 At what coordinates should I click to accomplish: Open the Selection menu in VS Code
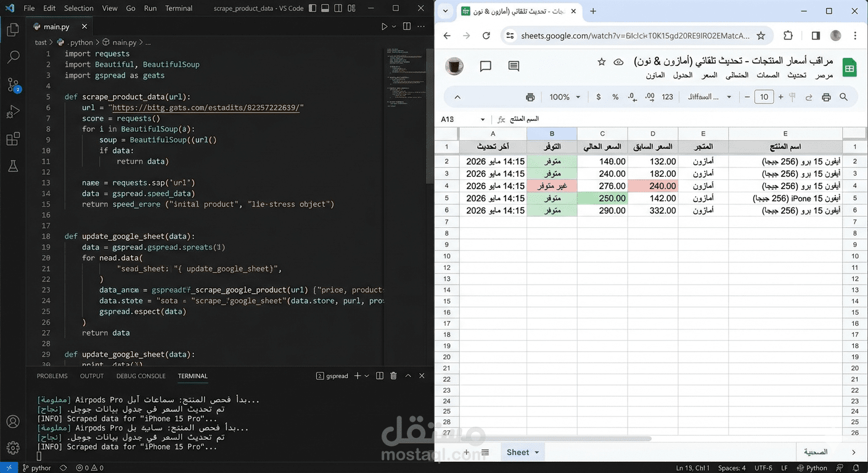click(79, 9)
